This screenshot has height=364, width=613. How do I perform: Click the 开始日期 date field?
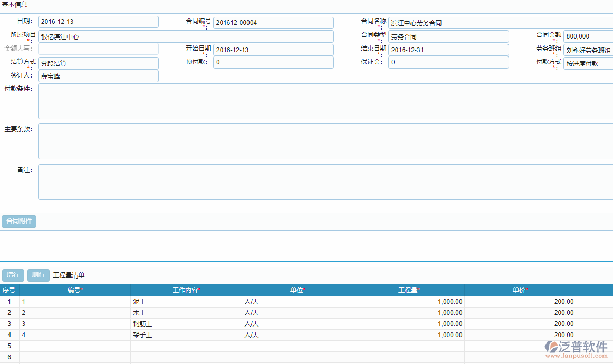273,50
